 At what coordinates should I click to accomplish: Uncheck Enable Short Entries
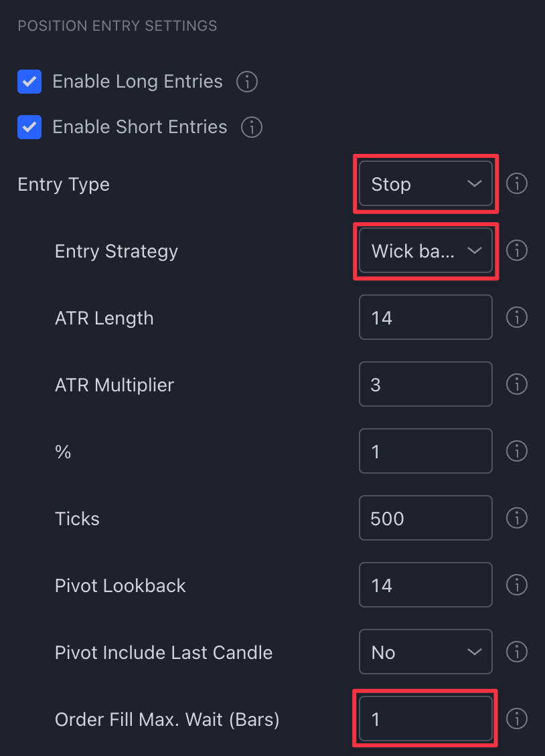pos(29,127)
